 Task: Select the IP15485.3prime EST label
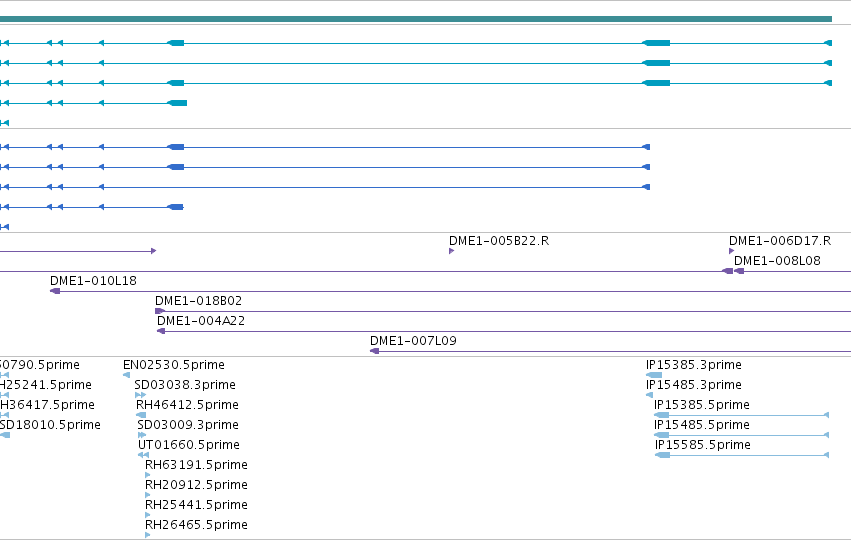coord(694,385)
